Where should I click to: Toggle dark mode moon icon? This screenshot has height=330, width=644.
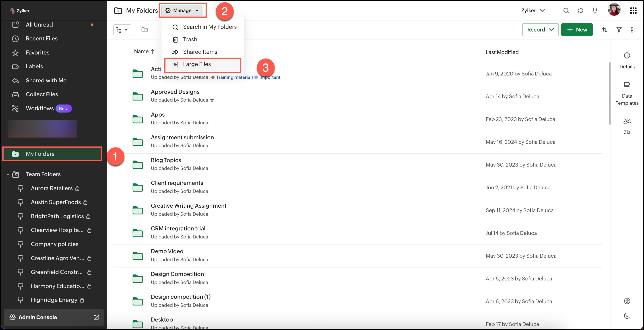[627, 316]
